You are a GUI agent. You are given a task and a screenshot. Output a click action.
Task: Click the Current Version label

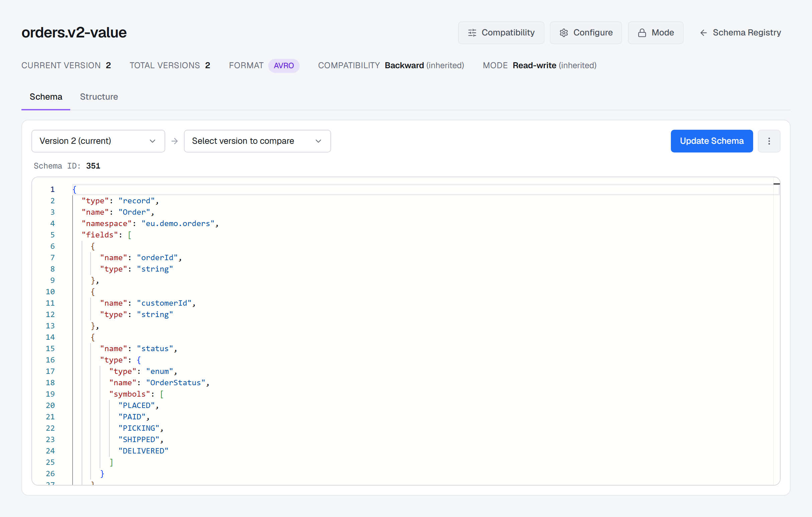pyautogui.click(x=61, y=66)
